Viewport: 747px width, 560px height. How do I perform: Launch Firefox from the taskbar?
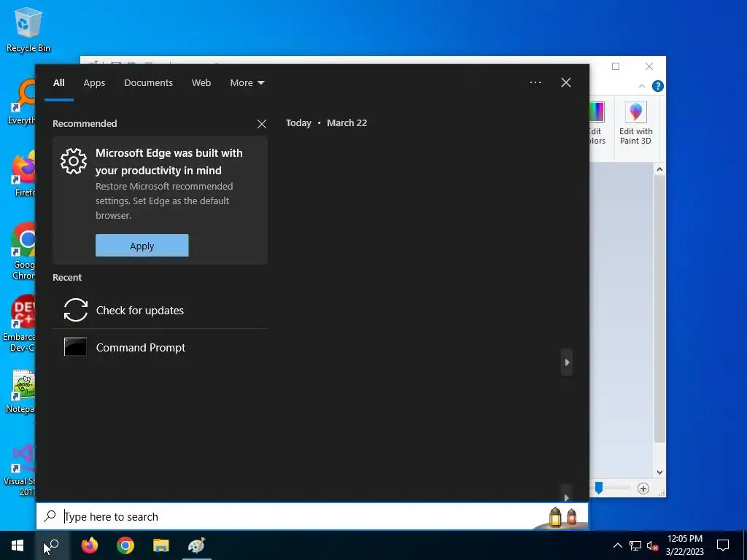click(x=90, y=545)
